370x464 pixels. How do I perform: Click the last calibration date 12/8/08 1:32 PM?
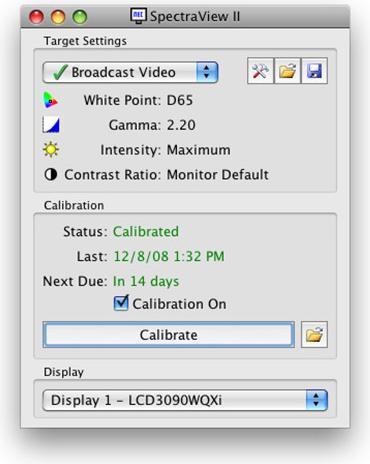coord(169,256)
